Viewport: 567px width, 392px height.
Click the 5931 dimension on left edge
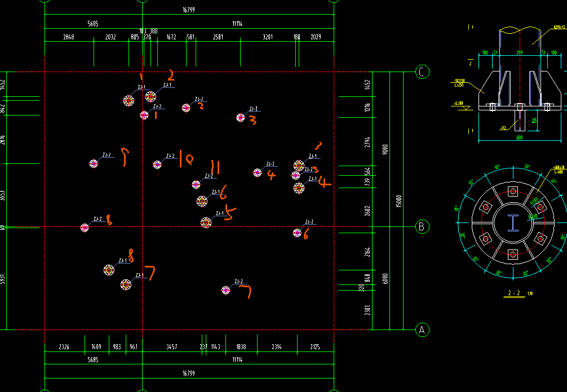(x=3, y=279)
